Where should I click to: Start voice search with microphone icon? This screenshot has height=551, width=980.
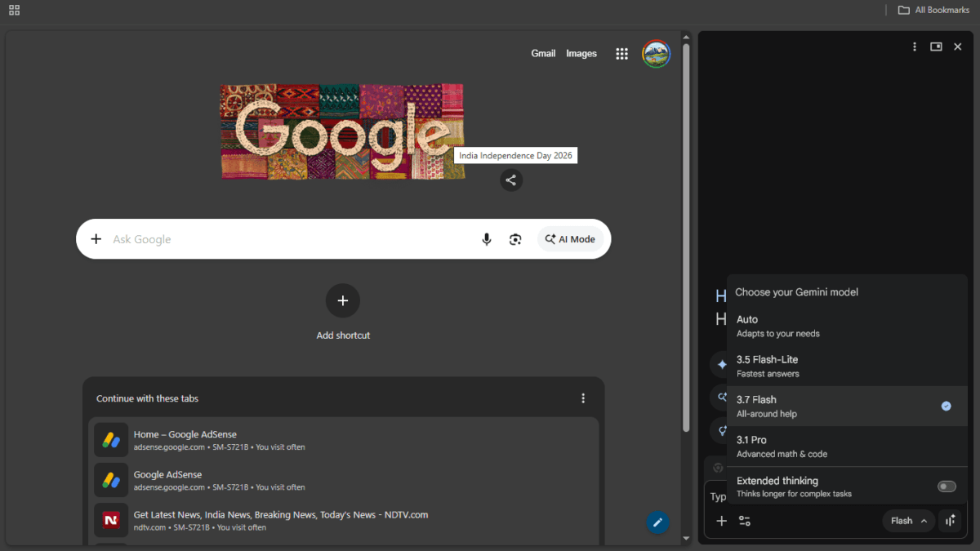[x=487, y=239]
